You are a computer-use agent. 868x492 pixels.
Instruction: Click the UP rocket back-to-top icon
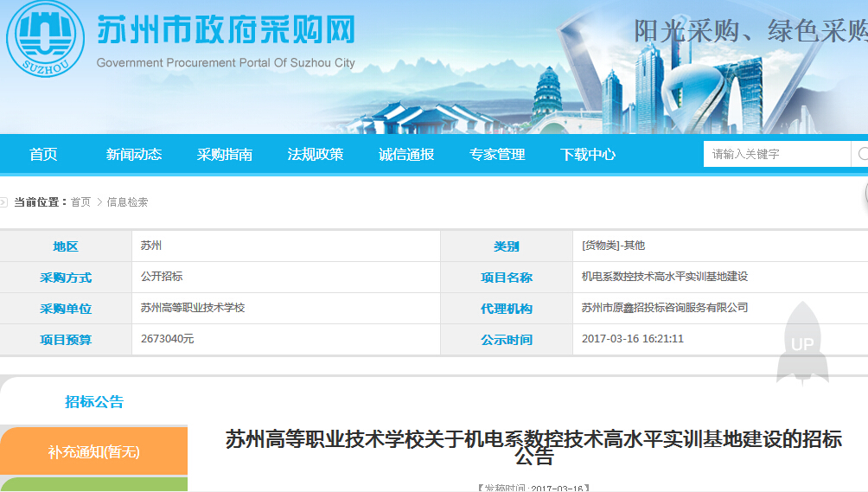click(x=802, y=342)
